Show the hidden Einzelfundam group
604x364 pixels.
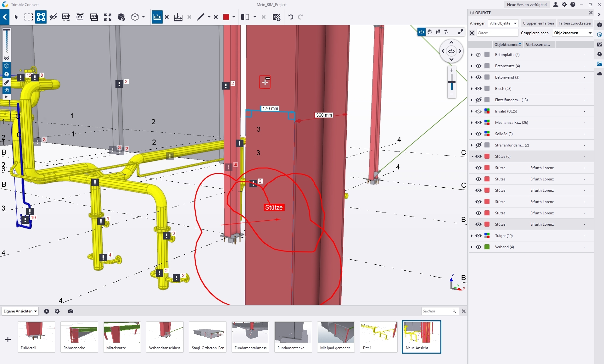[478, 100]
